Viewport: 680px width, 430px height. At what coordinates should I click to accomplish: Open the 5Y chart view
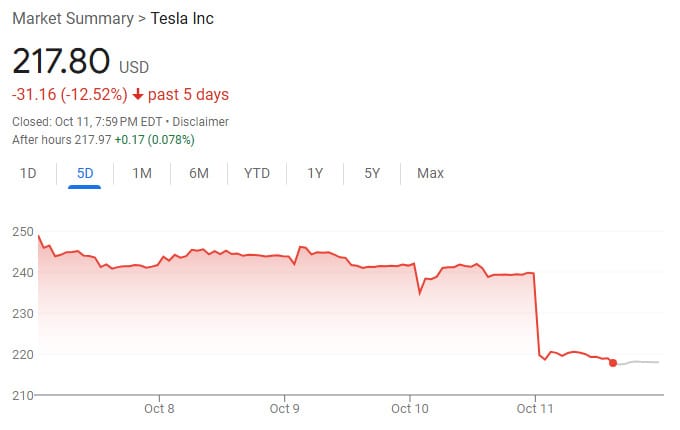coord(372,173)
